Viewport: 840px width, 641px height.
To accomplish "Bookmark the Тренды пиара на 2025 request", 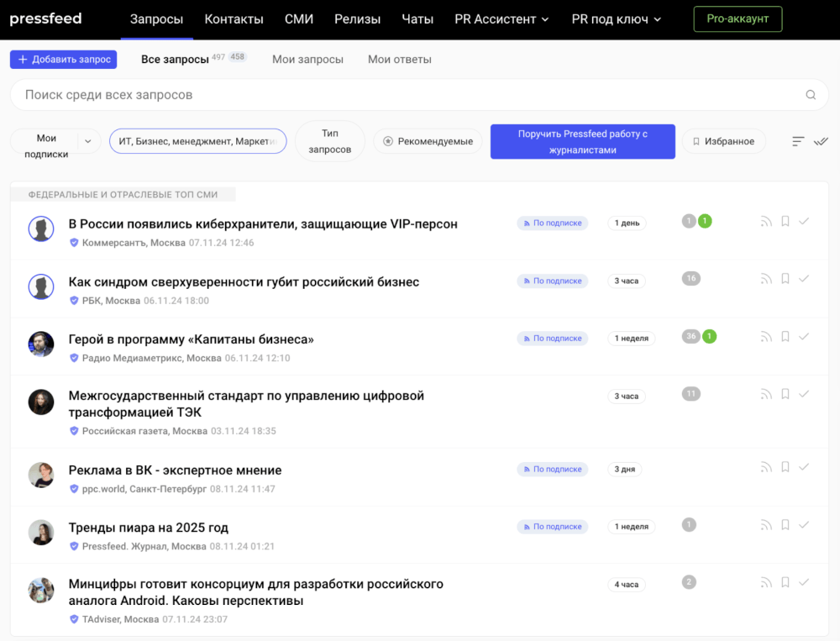I will (785, 525).
